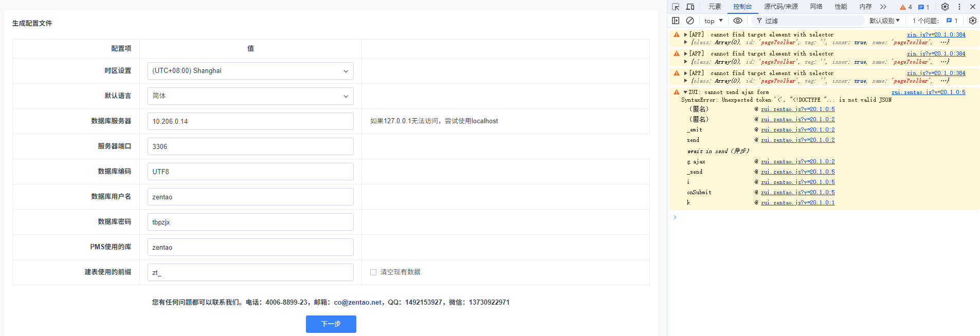Open the 内存 tab
This screenshot has width=980, height=336.
pyautogui.click(x=865, y=7)
